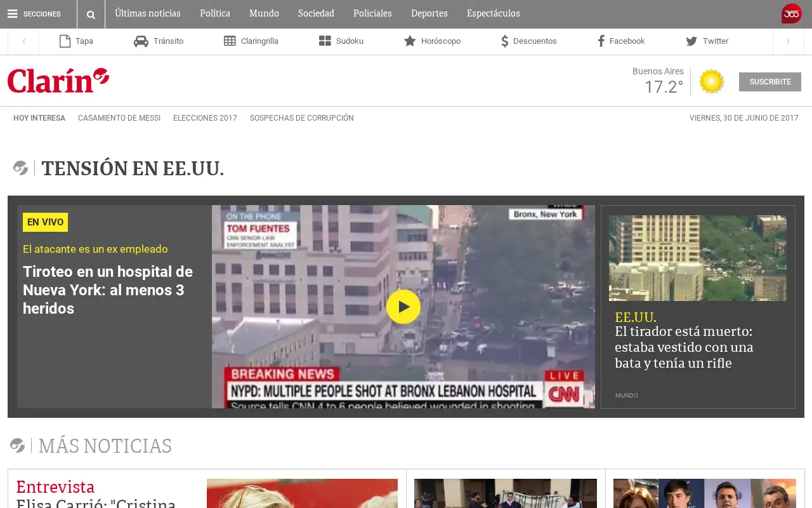Click the search magnifier icon
The image size is (812, 508).
91,15
